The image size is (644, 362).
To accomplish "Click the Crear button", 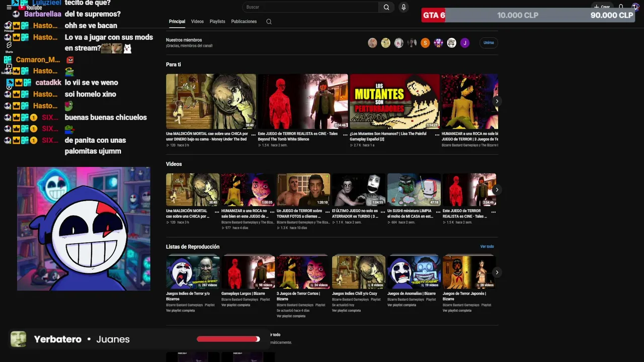I will pos(602,7).
